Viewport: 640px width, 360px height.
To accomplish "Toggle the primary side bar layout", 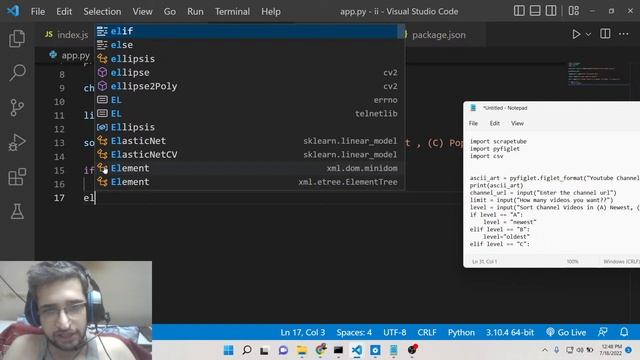I will (519, 11).
